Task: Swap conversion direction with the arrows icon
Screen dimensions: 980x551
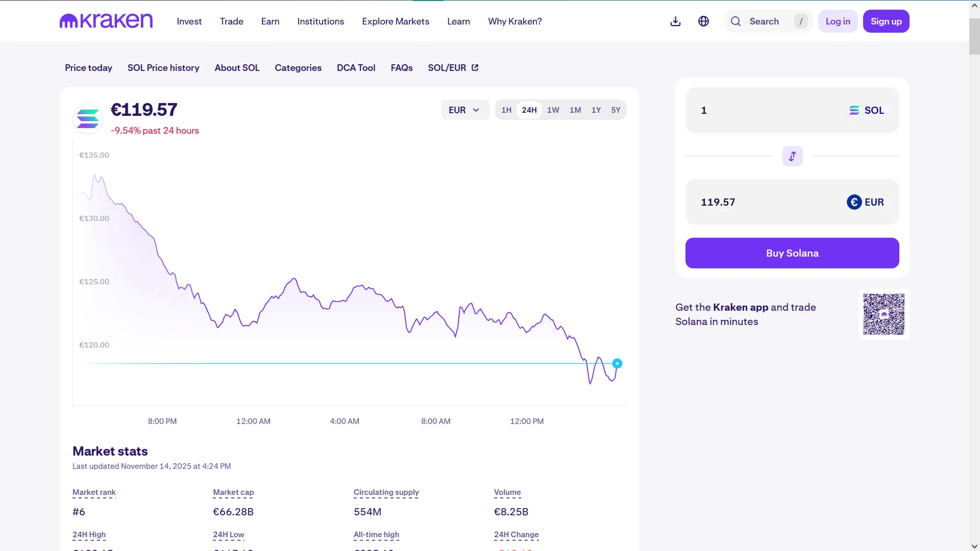Action: pyautogui.click(x=792, y=156)
